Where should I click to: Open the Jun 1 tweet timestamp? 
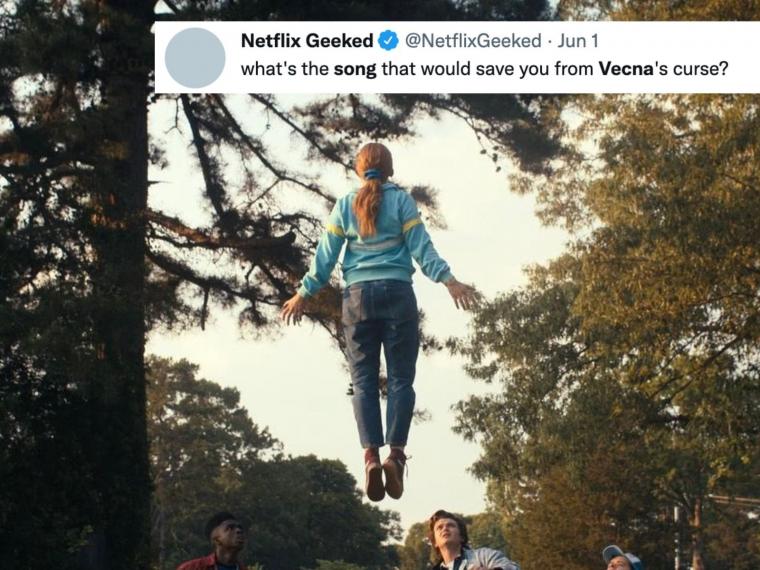tap(577, 41)
